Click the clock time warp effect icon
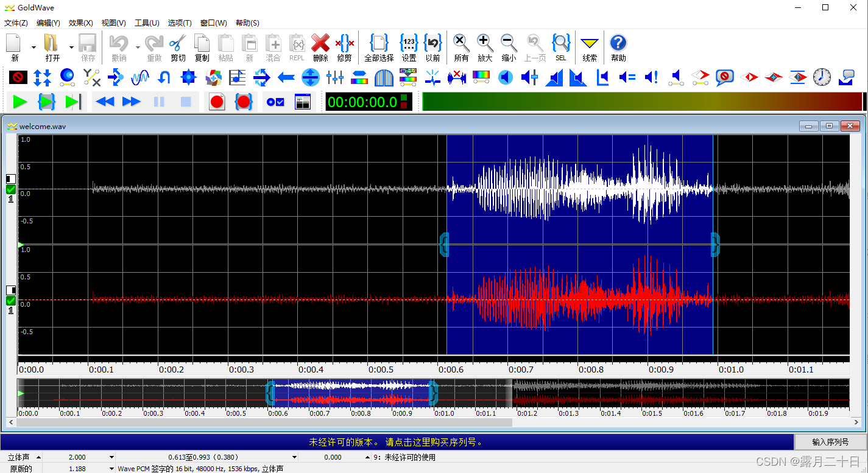Image resolution: width=868 pixels, height=473 pixels. (x=822, y=77)
